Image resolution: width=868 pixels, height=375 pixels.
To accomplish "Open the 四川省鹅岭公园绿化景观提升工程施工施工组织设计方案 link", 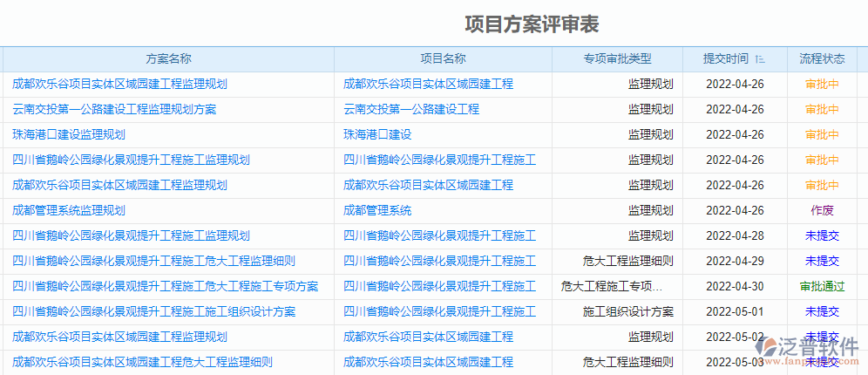I will (154, 312).
